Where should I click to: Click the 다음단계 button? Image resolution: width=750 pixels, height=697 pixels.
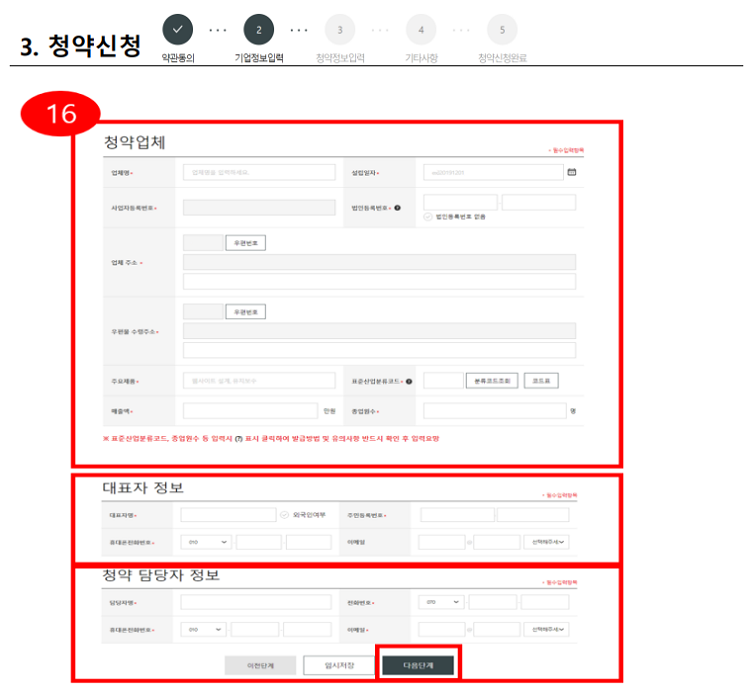pos(417,664)
